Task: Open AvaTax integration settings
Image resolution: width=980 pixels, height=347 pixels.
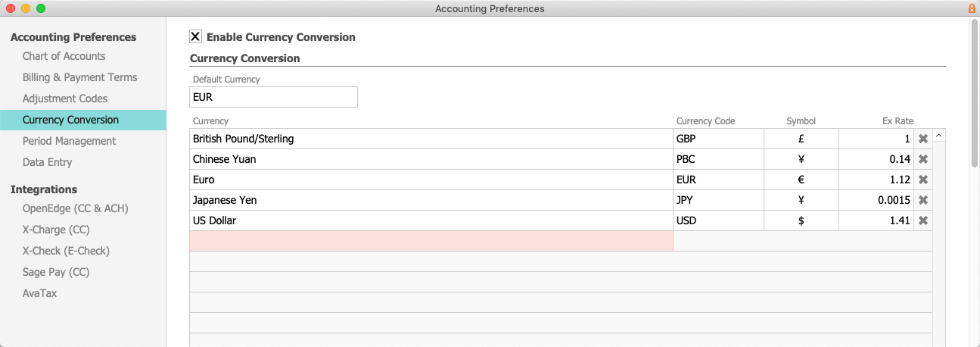Action: tap(39, 293)
